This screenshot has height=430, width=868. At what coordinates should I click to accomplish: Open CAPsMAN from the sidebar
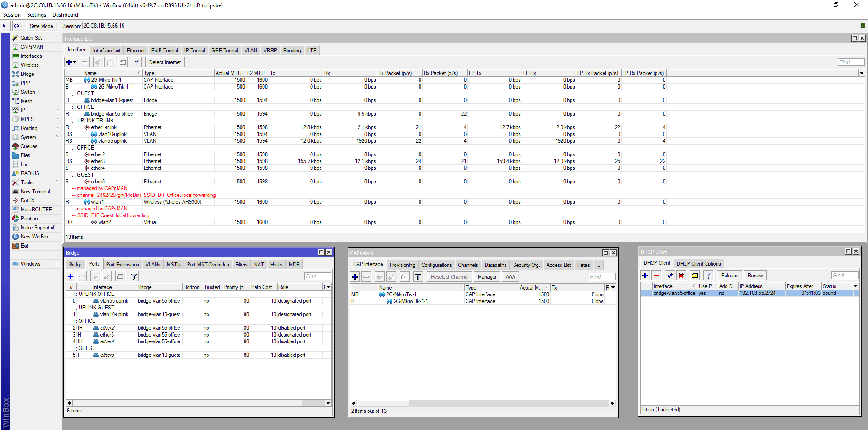tap(32, 47)
